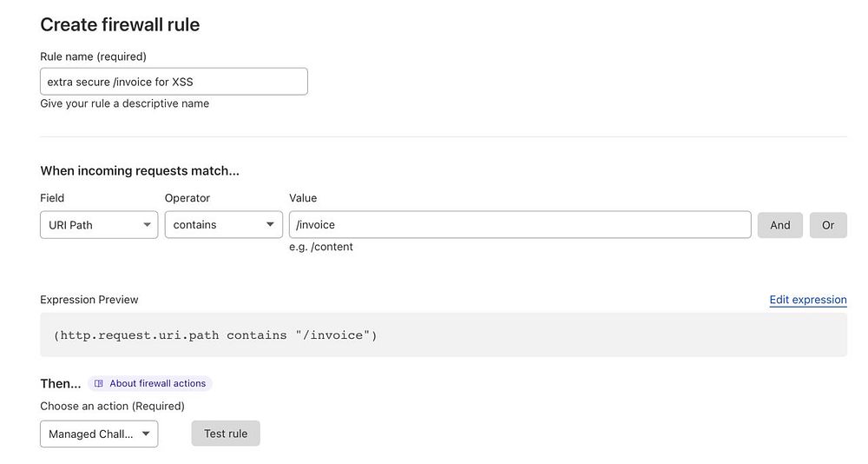This screenshot has width=868, height=464.
Task: Click the 'Rule name (required)' label
Action: 93,56
